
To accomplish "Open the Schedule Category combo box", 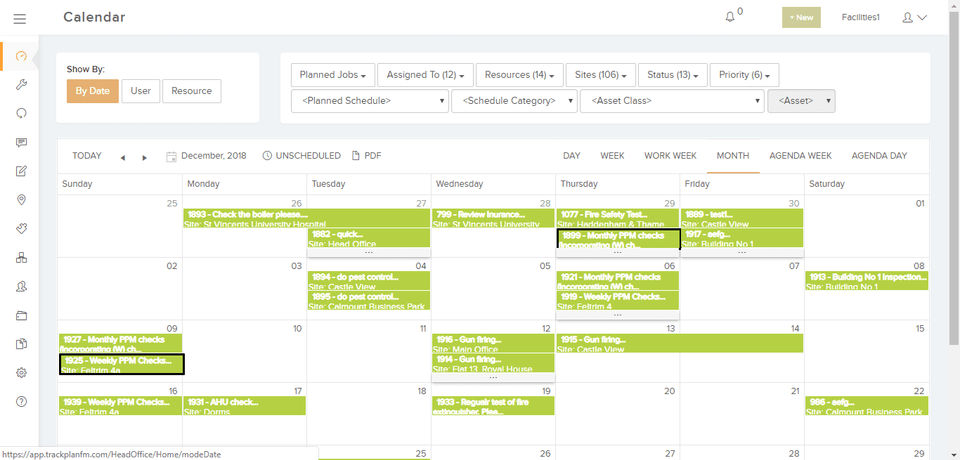I will [514, 101].
